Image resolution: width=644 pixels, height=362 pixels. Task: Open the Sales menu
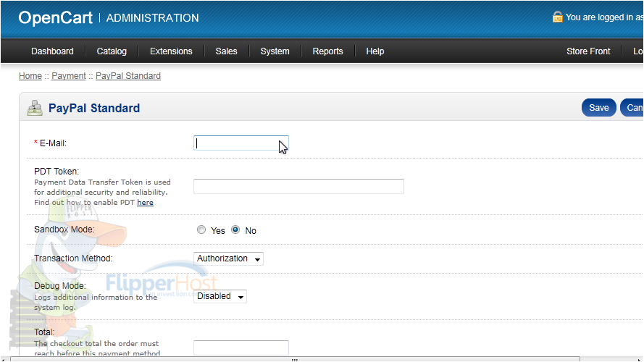pos(226,51)
